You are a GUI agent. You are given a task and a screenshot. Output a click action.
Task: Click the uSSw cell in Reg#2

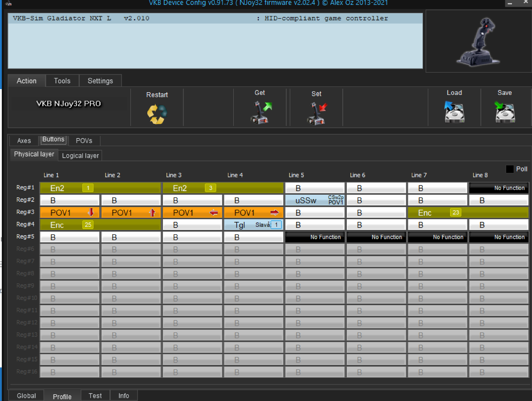point(314,200)
